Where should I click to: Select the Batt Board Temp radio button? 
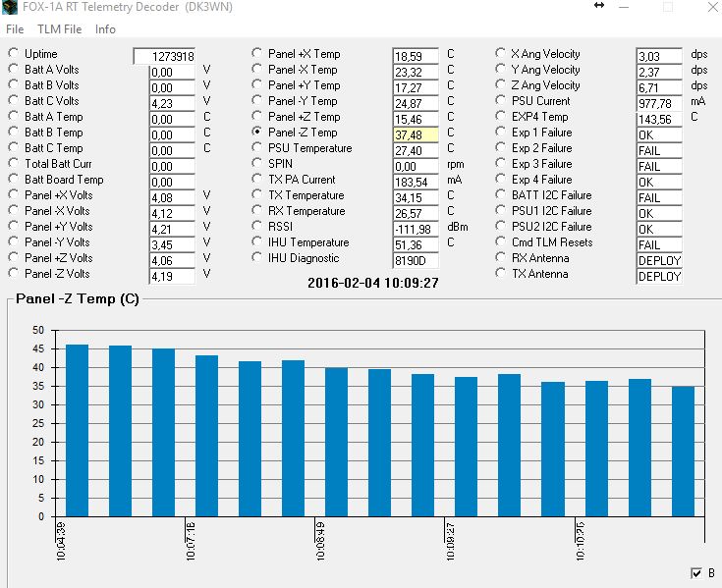coord(14,179)
